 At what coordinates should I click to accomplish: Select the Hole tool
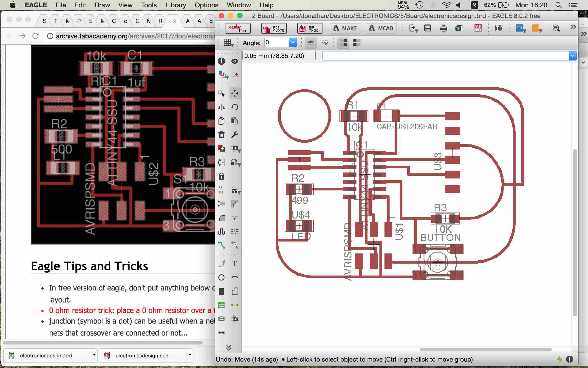pyautogui.click(x=221, y=319)
